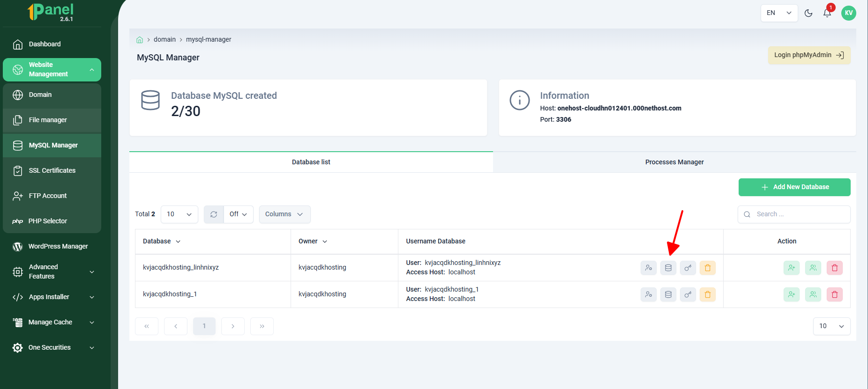Image resolution: width=868 pixels, height=389 pixels.
Task: Open FTP Account in the sidebar
Action: [52, 196]
